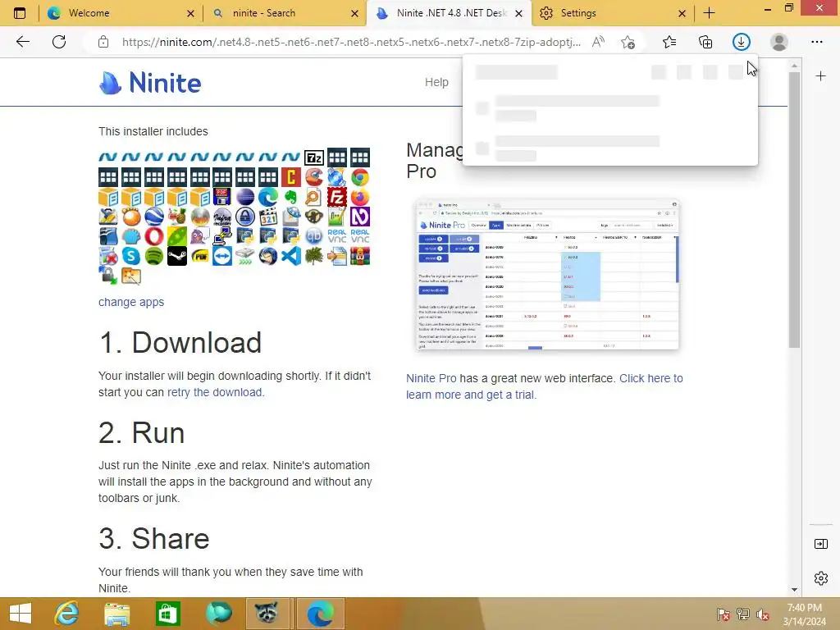
Task: Click the Evernote elephant icon
Action: point(291,197)
